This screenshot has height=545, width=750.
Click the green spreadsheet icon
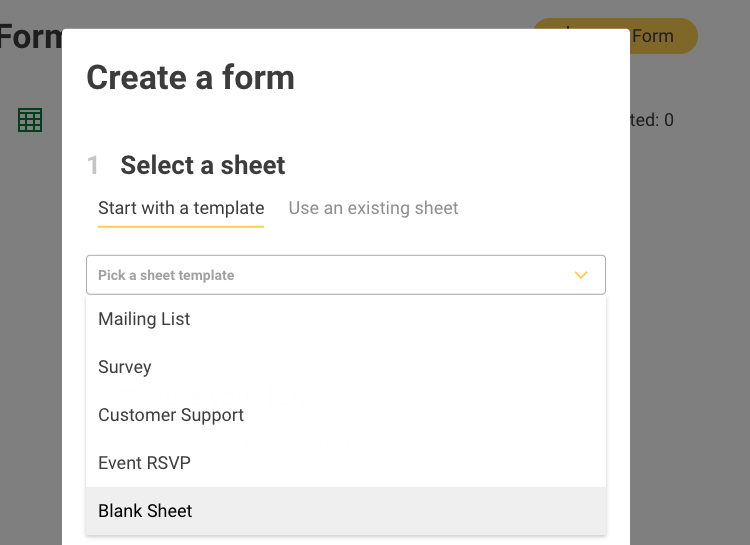pyautogui.click(x=30, y=120)
